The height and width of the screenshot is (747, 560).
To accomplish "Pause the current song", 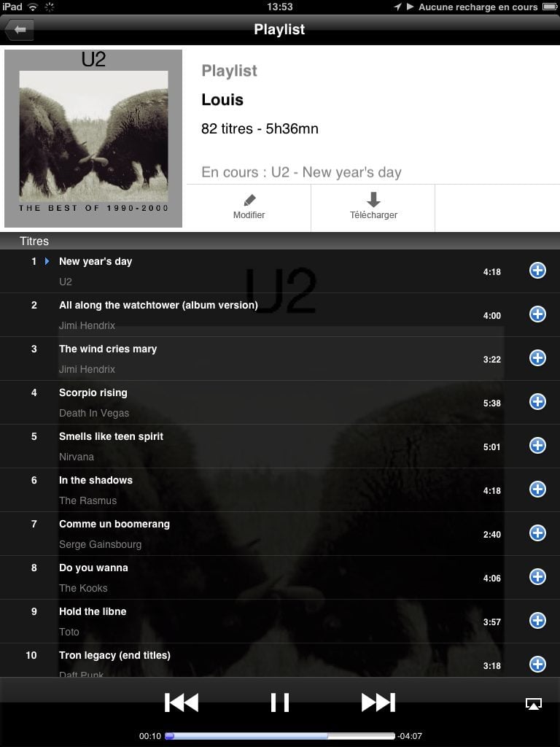I will [x=279, y=703].
